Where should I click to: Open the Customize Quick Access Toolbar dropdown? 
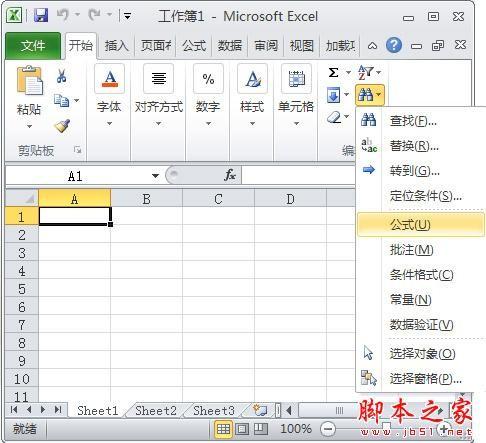[x=127, y=15]
